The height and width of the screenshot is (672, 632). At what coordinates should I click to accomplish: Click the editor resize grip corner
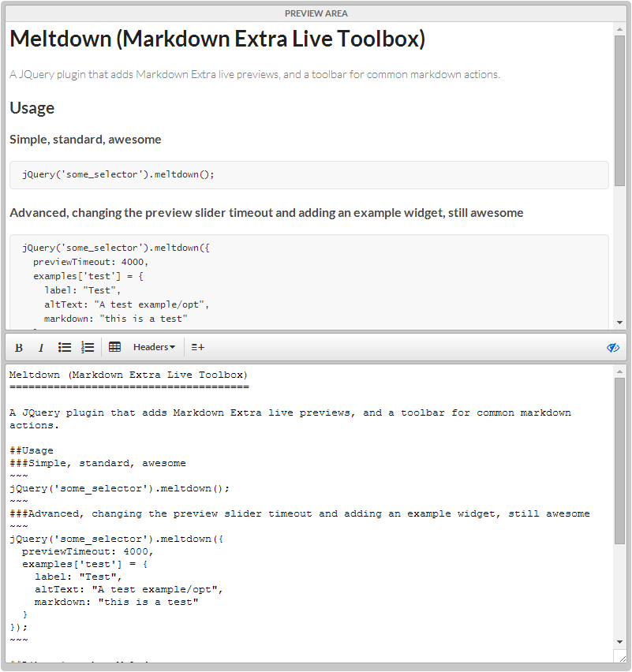point(623,658)
